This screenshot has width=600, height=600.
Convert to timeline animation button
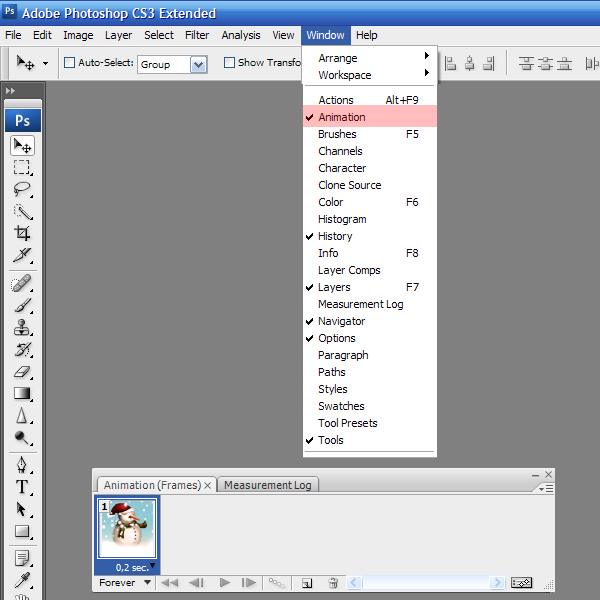point(522,583)
